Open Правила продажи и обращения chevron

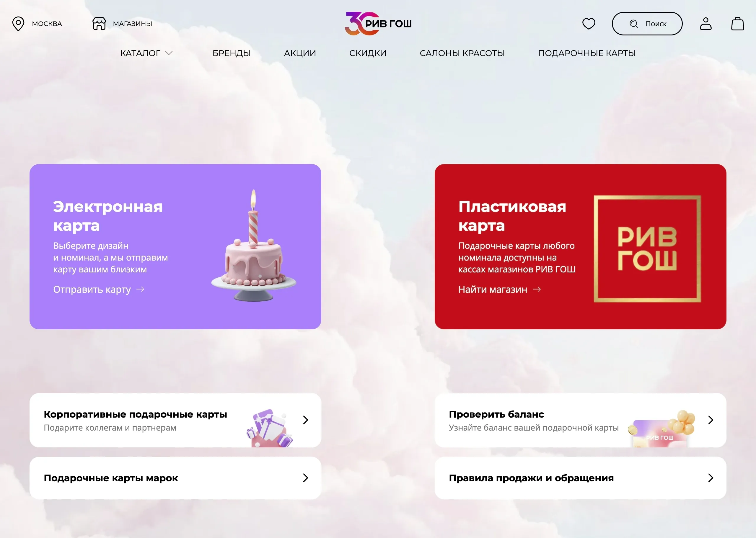(711, 478)
